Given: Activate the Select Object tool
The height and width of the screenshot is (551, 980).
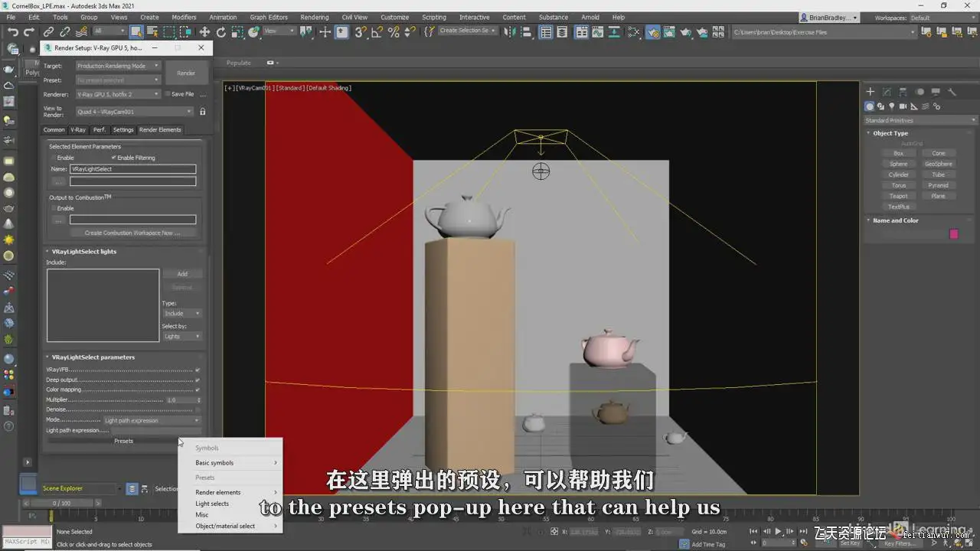Looking at the screenshot, I should point(136,31).
